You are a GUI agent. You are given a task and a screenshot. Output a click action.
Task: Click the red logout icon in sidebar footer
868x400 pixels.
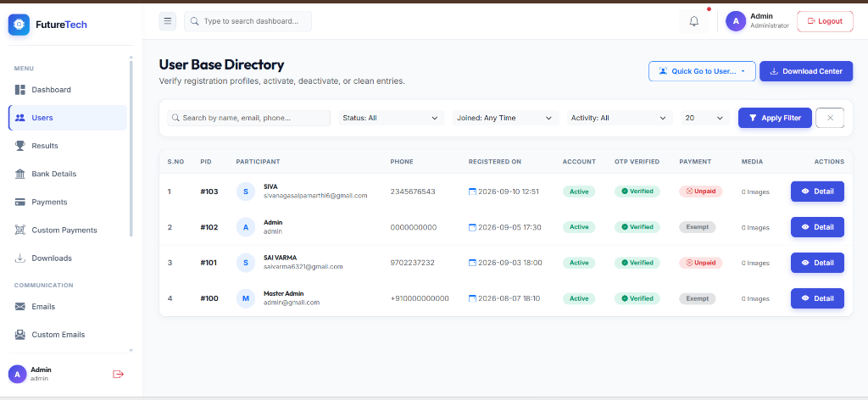tap(118, 374)
